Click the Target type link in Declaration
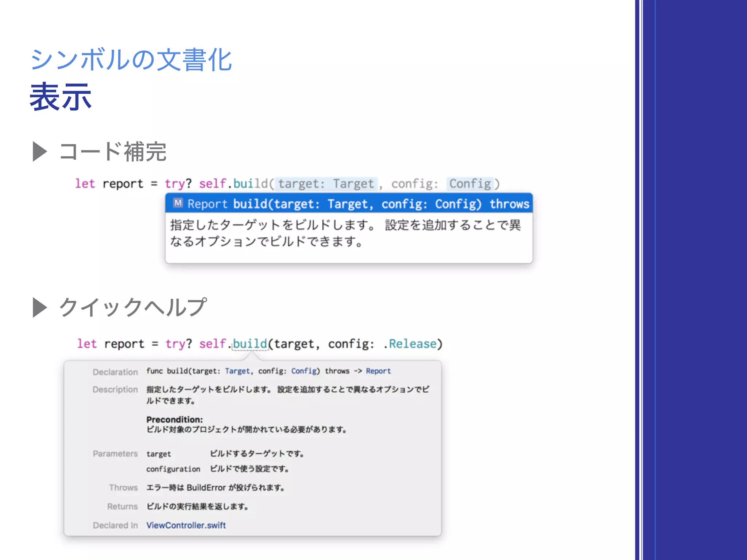 click(x=237, y=371)
